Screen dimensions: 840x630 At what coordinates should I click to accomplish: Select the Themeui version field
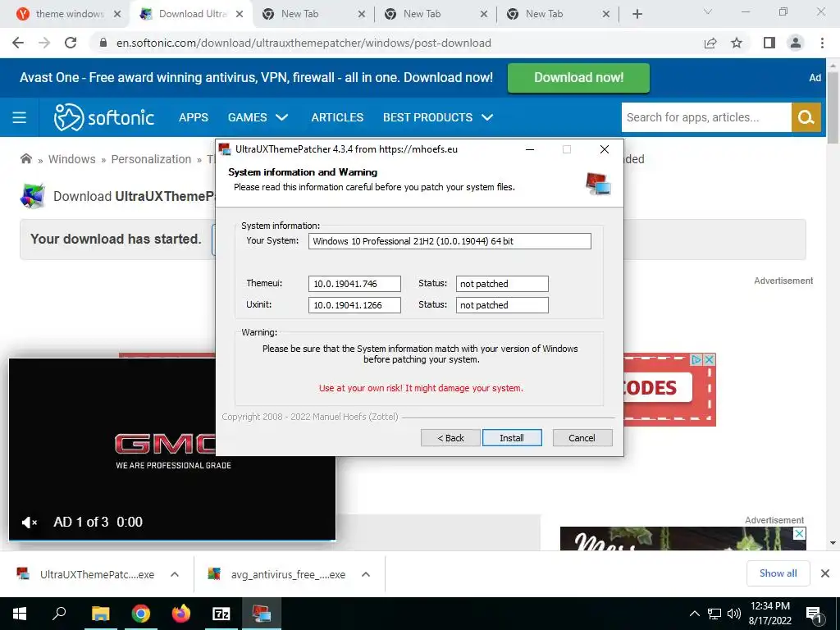pyautogui.click(x=354, y=284)
